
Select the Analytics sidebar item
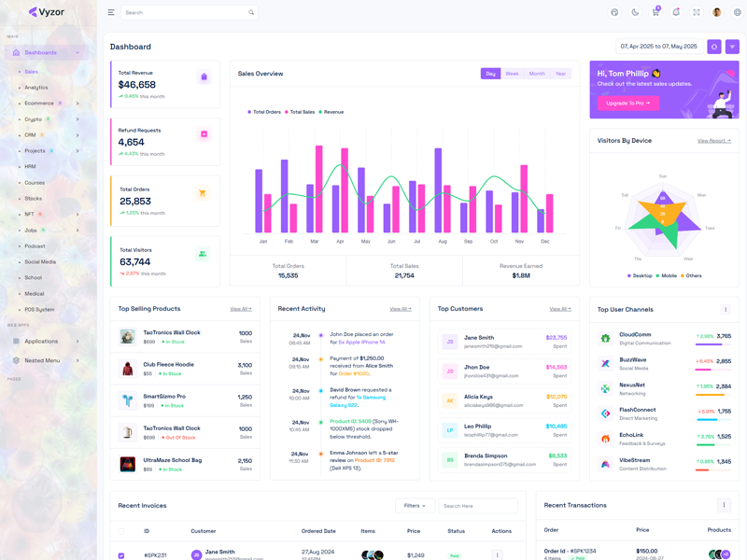click(36, 88)
